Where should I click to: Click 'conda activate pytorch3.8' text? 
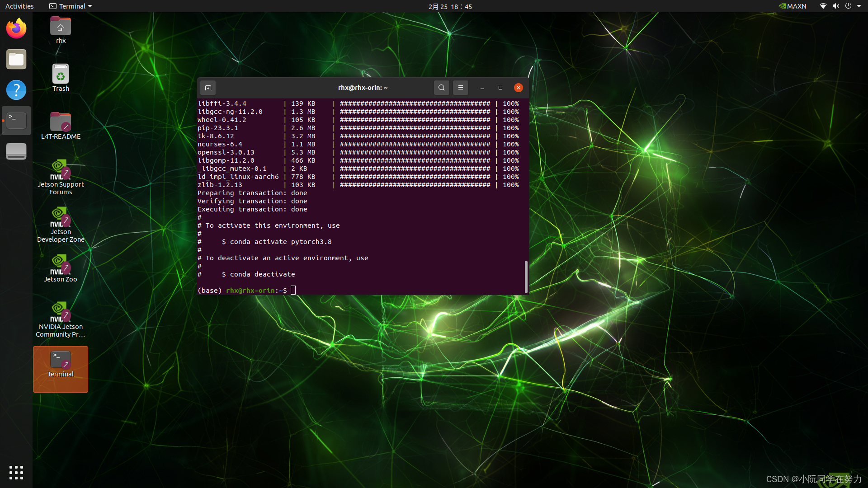point(281,242)
